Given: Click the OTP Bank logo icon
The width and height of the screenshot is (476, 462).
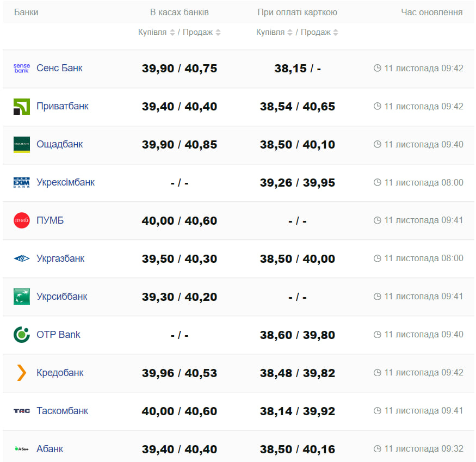Looking at the screenshot, I should pos(22,335).
